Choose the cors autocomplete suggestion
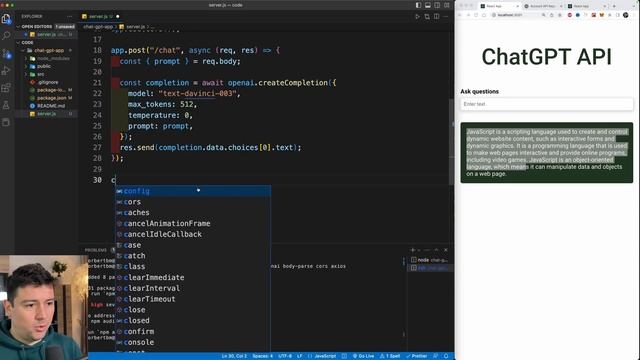Screen dimensions: 640x360 pyautogui.click(x=193, y=202)
